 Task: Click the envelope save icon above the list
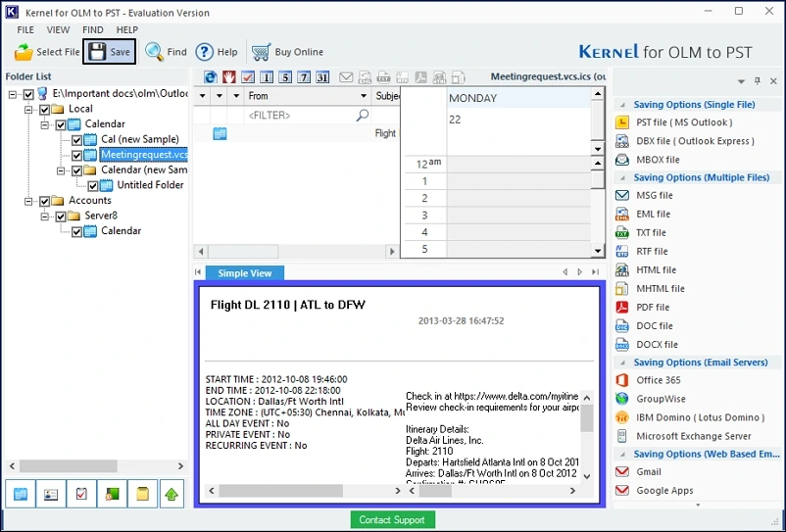click(346, 77)
